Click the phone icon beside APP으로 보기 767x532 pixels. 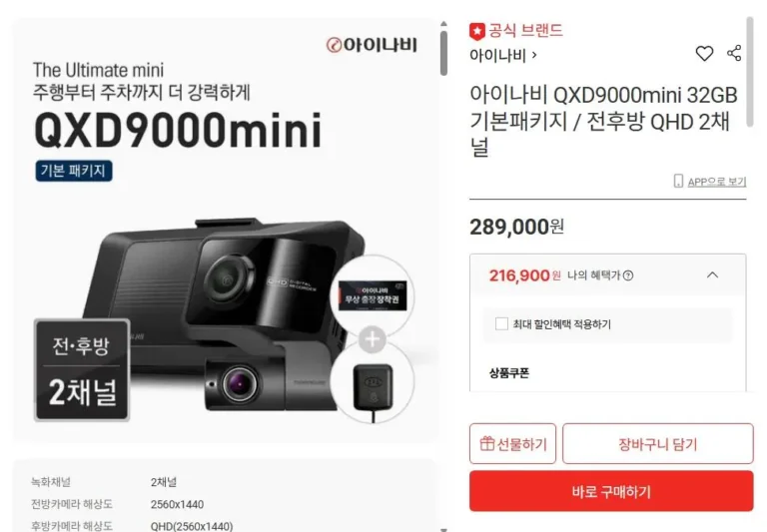pyautogui.click(x=678, y=182)
